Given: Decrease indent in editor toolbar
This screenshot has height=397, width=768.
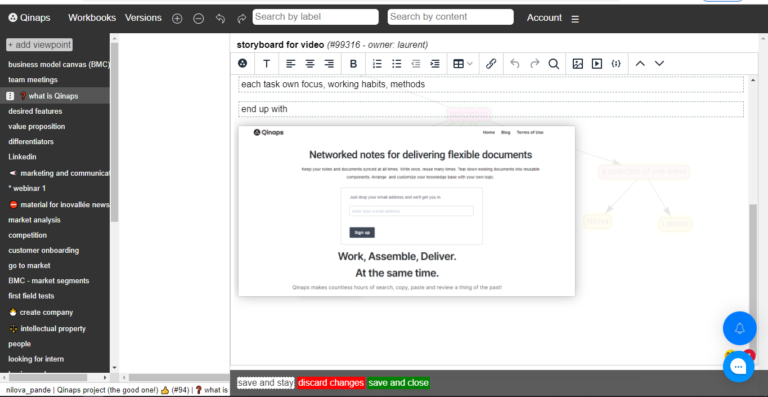Looking at the screenshot, I should pyautogui.click(x=416, y=64).
